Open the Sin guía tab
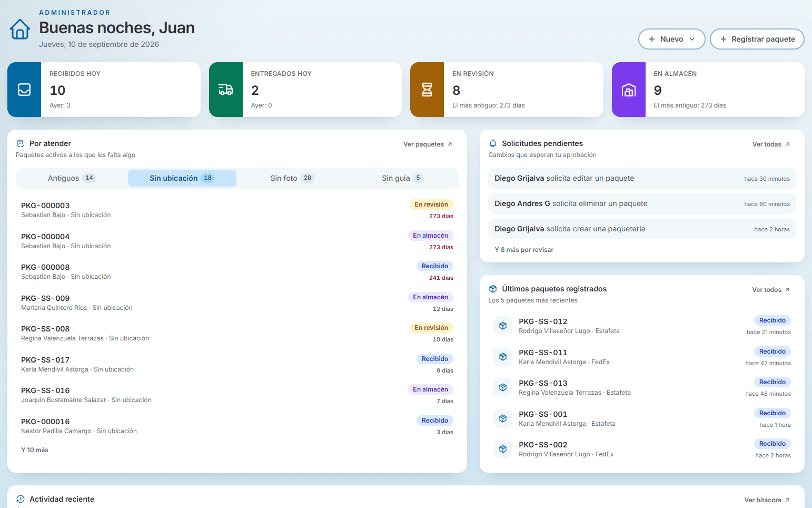This screenshot has width=812, height=508. coord(402,178)
